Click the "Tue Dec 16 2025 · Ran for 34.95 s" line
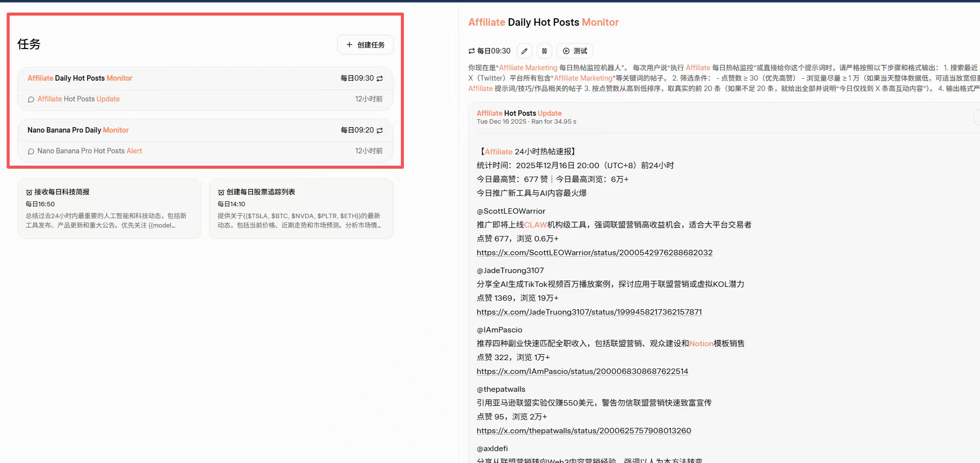The image size is (980, 463). (x=526, y=122)
